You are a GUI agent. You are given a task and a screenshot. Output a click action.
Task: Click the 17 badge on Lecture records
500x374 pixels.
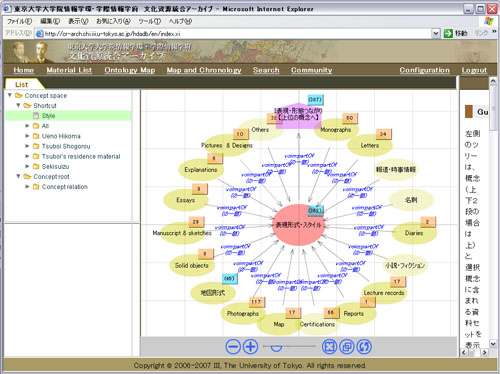[x=397, y=281]
